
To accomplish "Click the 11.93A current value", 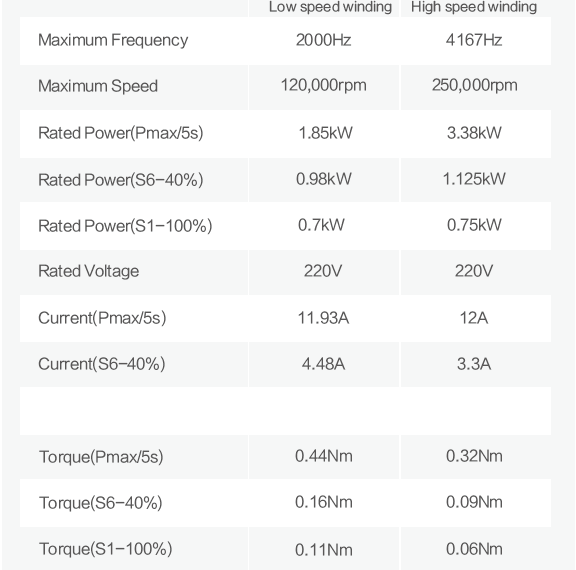I will point(323,318).
